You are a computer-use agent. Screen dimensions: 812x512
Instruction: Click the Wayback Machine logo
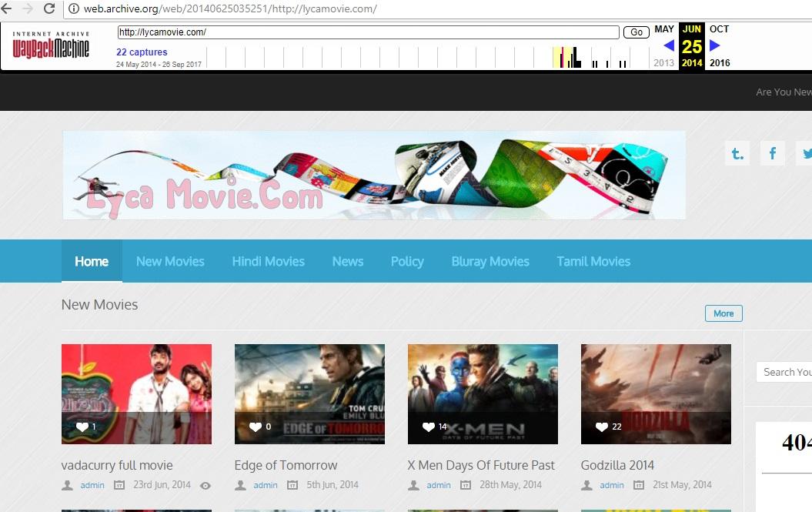tap(51, 45)
